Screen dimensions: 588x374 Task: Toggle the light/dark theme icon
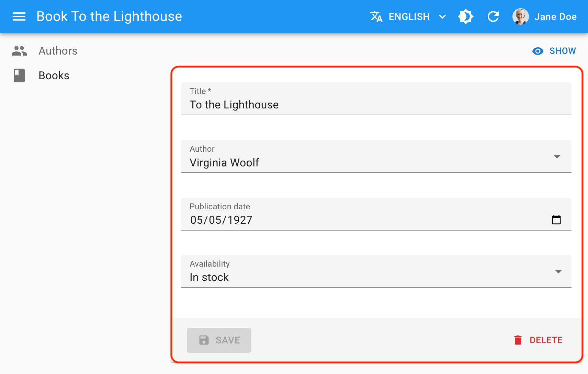point(466,16)
